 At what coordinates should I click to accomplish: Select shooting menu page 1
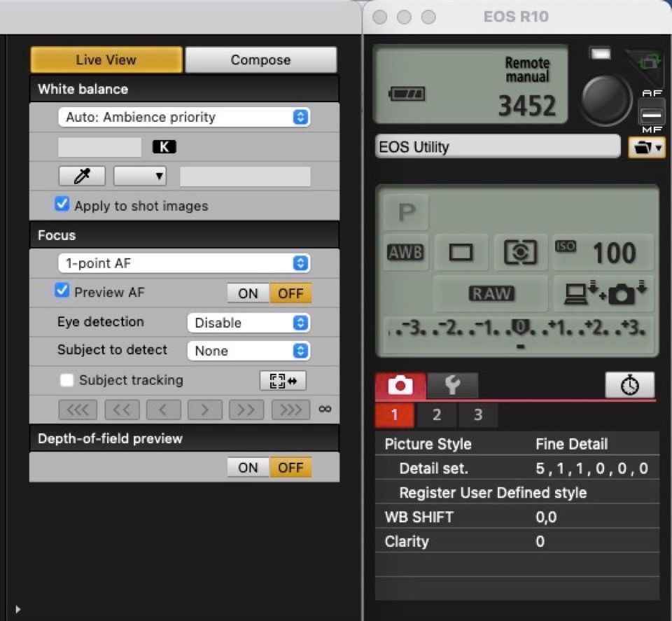pos(395,415)
